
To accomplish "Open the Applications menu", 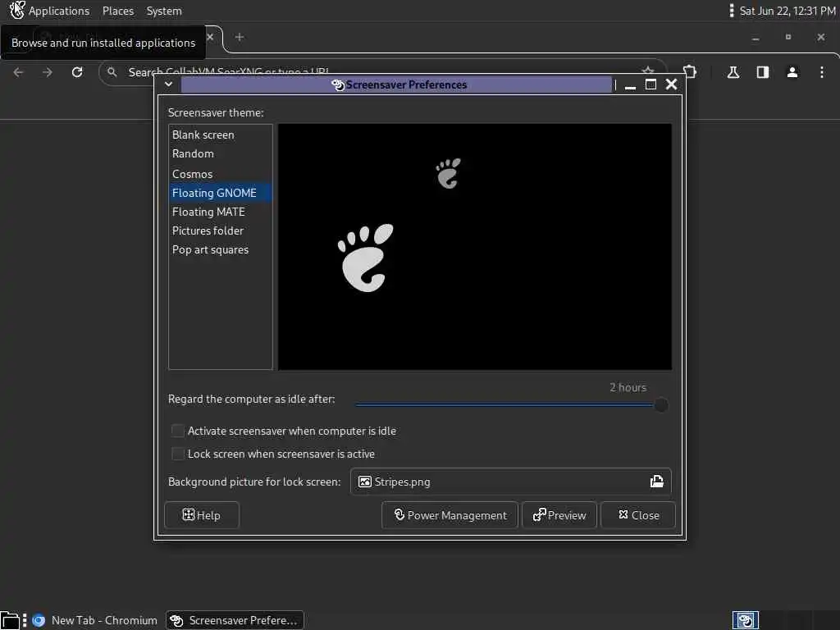I will (59, 11).
